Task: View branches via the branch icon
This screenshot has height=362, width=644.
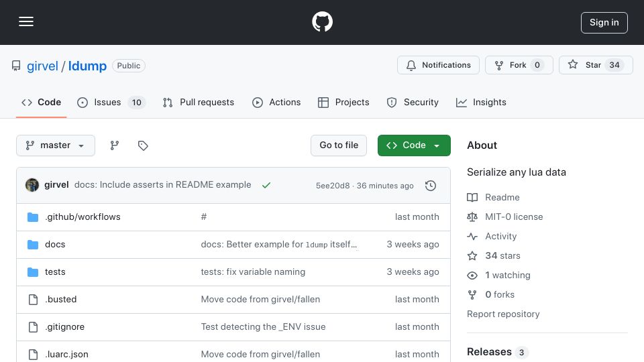Action: pyautogui.click(x=115, y=145)
